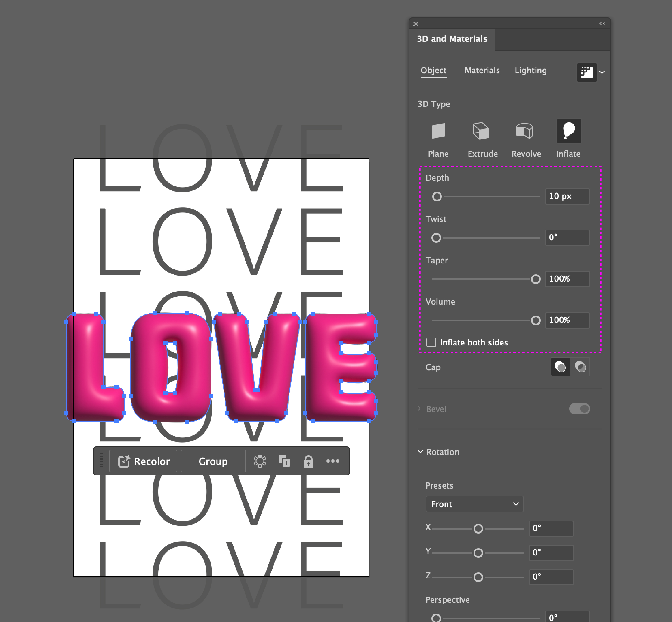Turn off cap for hollow appearance
Screen dimensions: 672x622
pos(580,366)
